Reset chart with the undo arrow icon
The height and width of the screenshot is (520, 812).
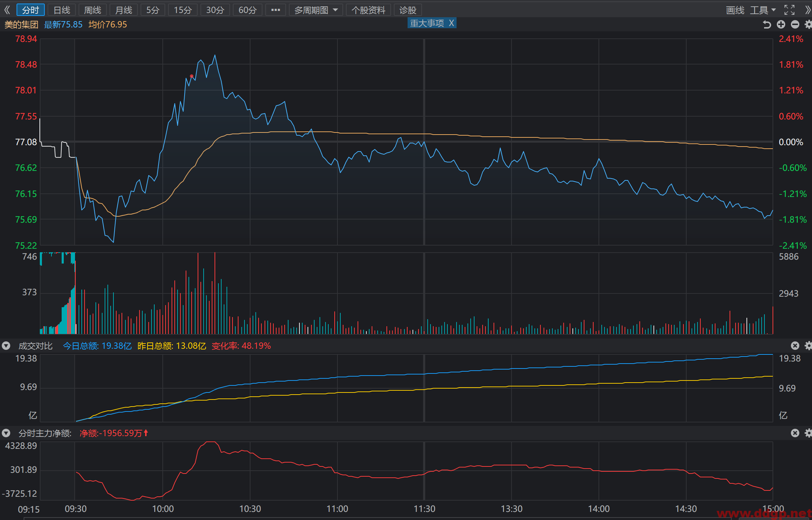coord(767,24)
